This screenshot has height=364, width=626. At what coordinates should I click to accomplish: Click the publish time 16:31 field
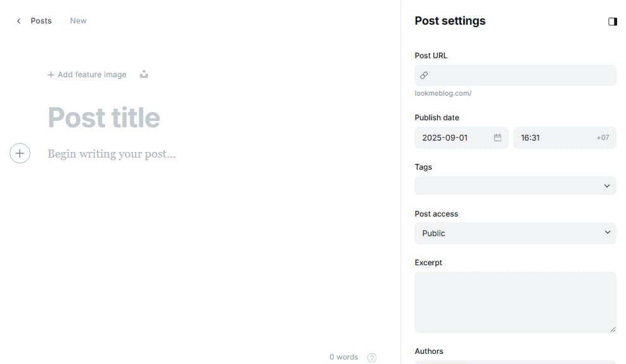click(x=565, y=137)
